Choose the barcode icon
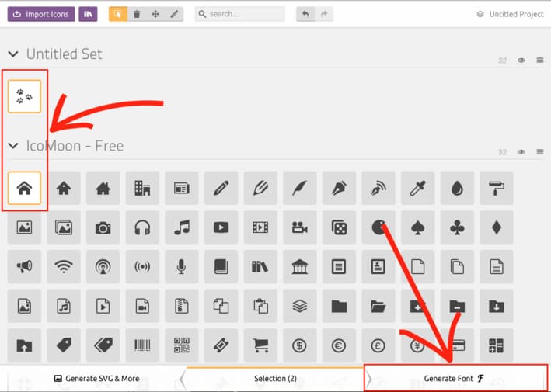The width and height of the screenshot is (551, 392). coord(142,345)
